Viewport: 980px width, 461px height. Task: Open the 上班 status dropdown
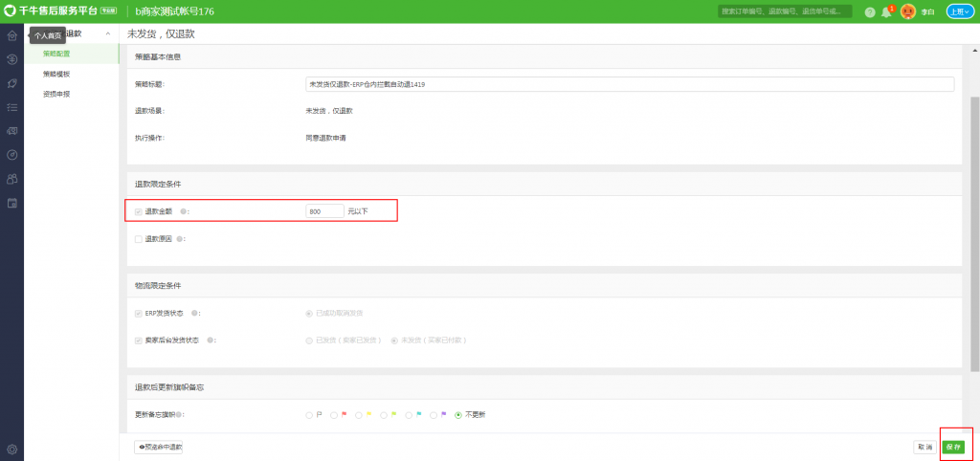tap(960, 11)
